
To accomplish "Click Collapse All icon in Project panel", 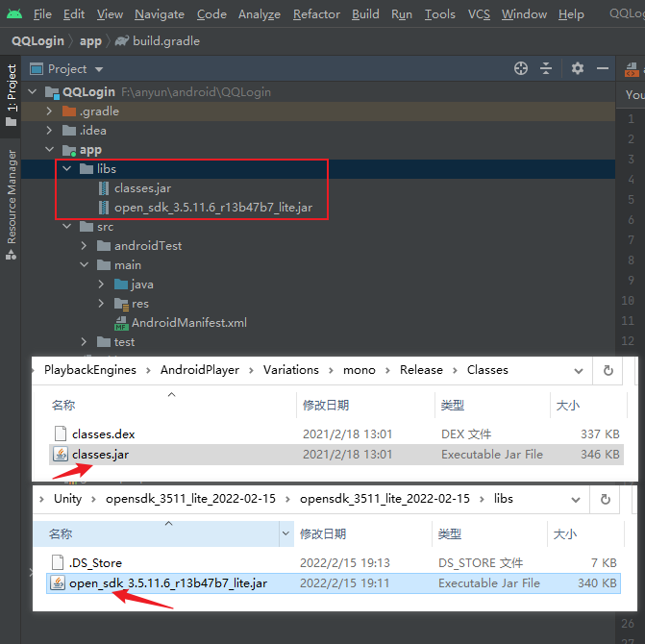I will [x=546, y=68].
